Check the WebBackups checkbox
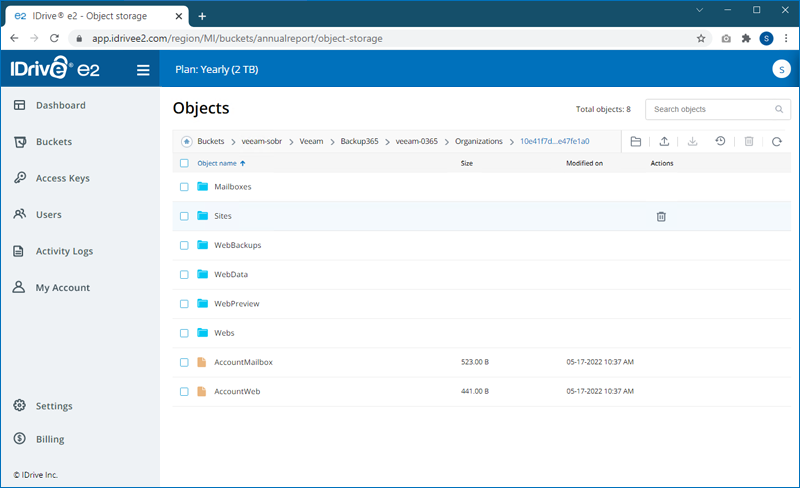The image size is (800, 488). (184, 246)
